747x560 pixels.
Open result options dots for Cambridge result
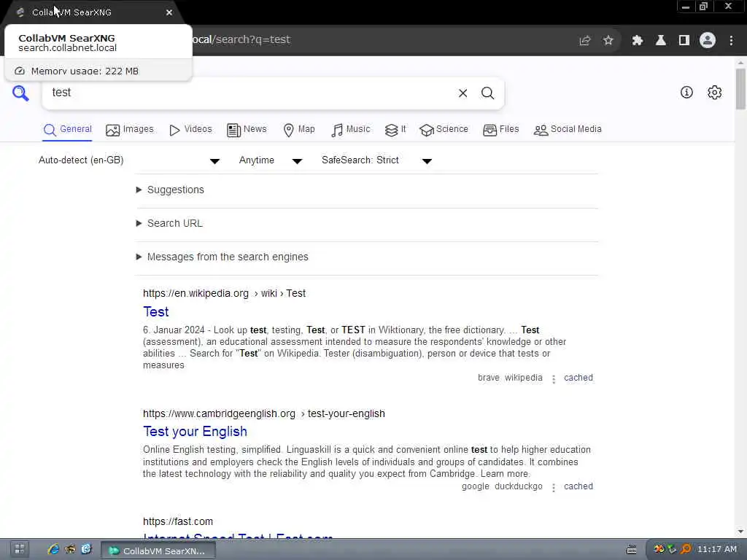(554, 488)
